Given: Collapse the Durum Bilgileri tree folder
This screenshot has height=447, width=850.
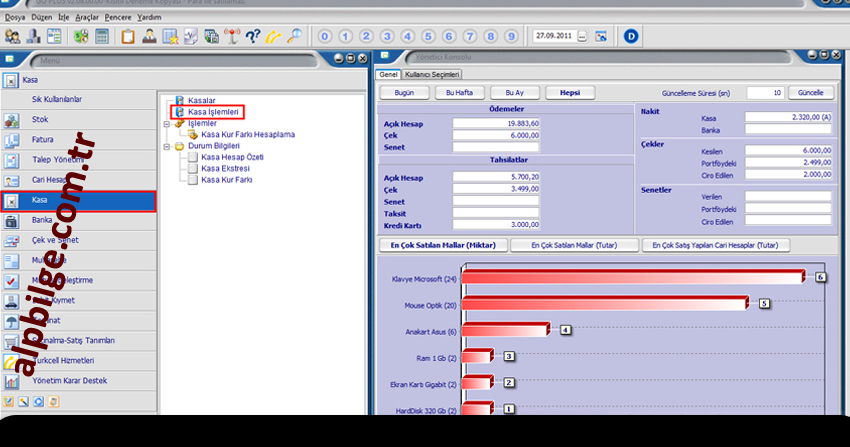Looking at the screenshot, I should point(166,146).
